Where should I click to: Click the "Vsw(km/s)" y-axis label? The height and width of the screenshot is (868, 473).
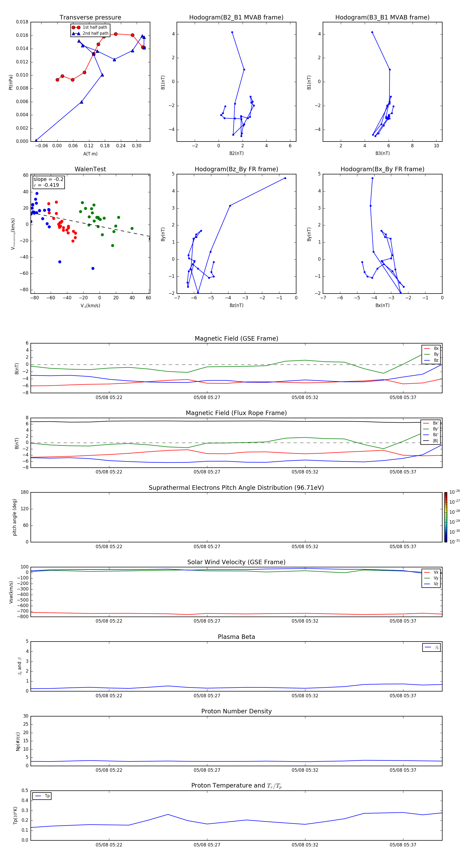[11, 592]
